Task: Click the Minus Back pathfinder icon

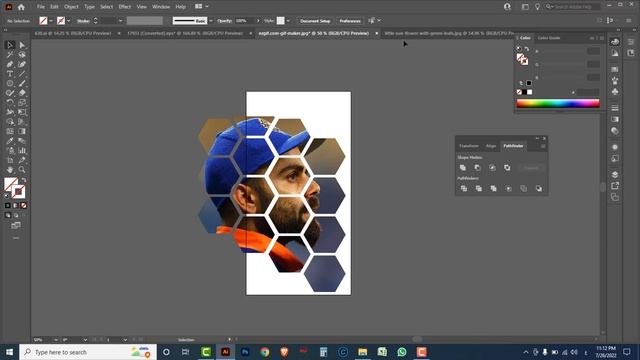Action: (539, 189)
